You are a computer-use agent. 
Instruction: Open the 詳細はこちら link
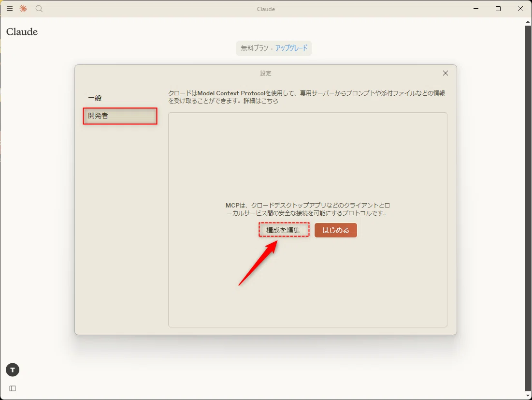[261, 101]
